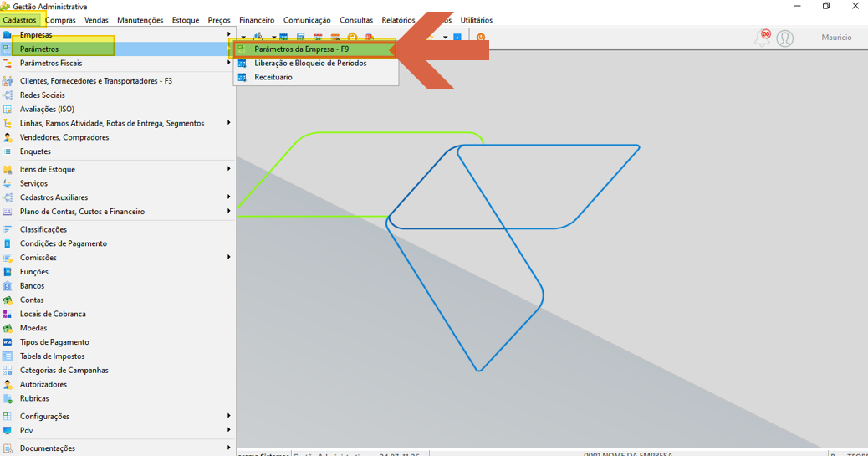Click the Avaliações (ISO) grid icon

pos(8,109)
